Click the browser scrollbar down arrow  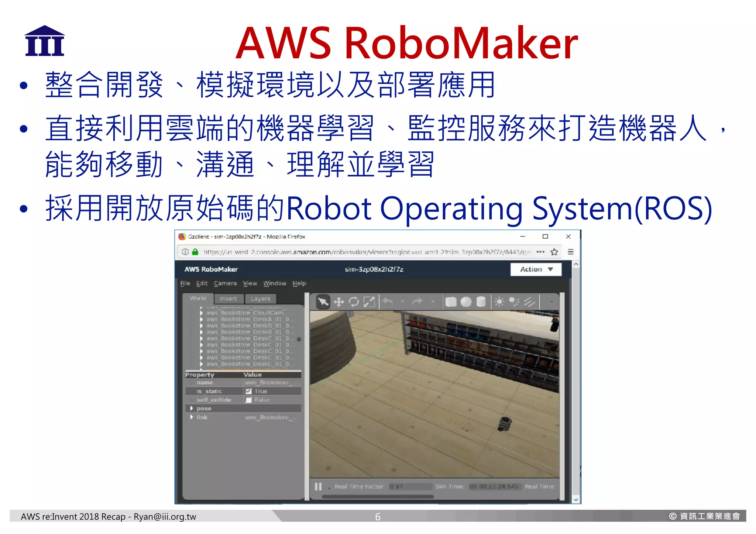pyautogui.click(x=576, y=500)
